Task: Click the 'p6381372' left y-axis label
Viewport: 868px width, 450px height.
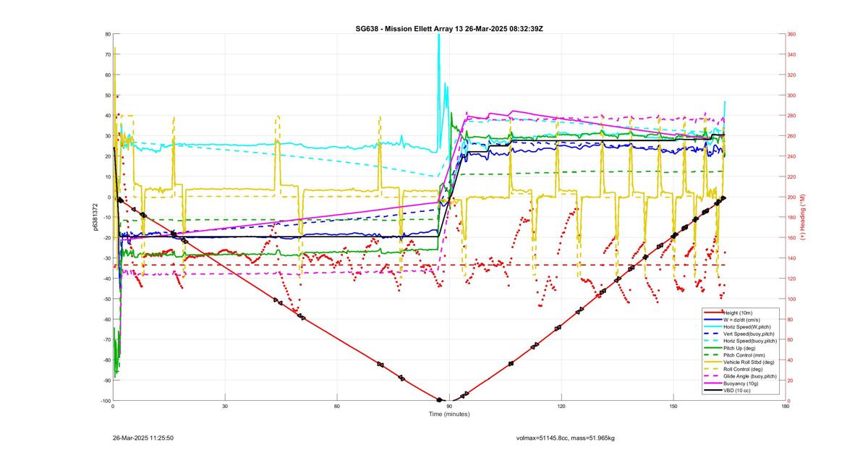Action: [x=95, y=217]
